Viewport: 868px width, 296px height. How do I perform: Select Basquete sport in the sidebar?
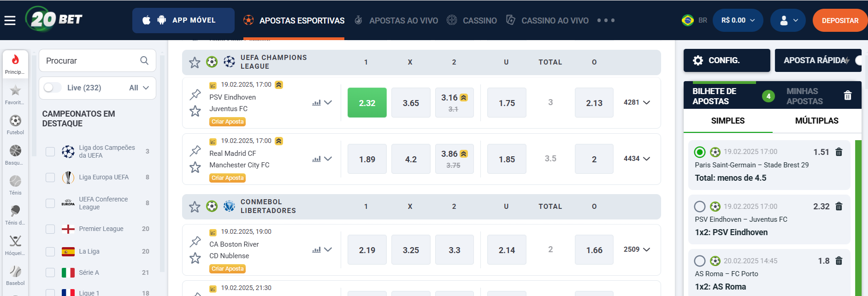pos(15,155)
